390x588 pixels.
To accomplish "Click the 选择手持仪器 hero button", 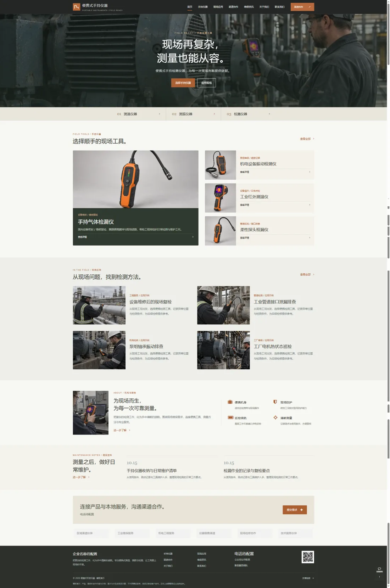I will point(183,83).
